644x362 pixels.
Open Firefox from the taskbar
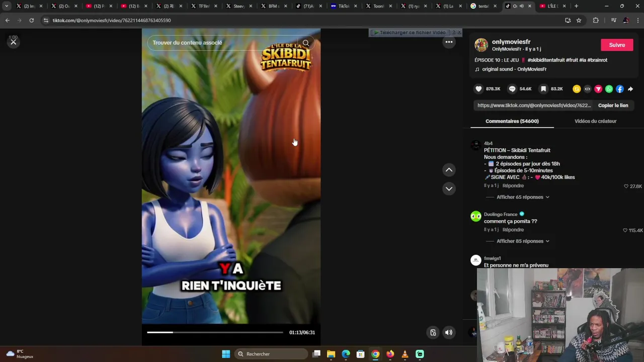pos(390,354)
